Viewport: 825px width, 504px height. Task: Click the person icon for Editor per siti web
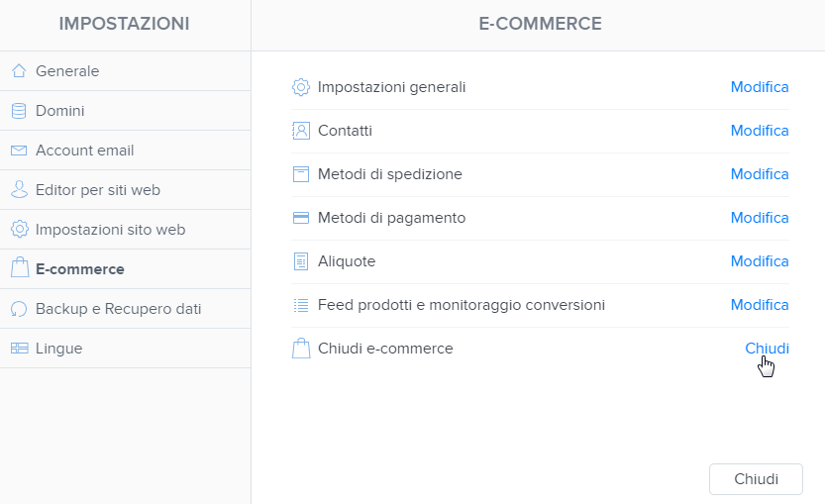[19, 189]
